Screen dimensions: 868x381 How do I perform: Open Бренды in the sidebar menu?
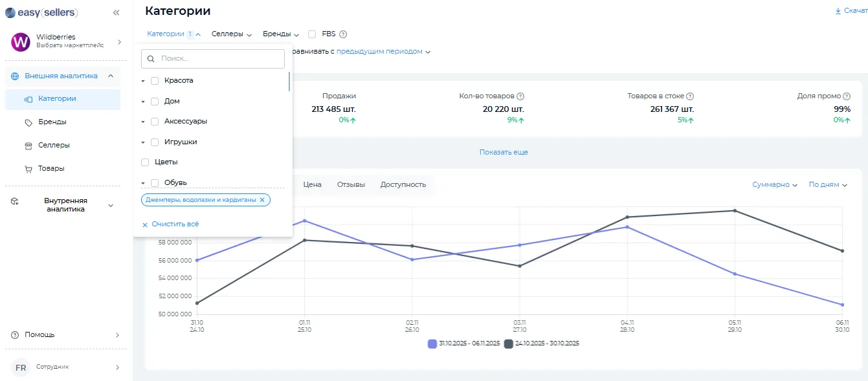coord(52,122)
